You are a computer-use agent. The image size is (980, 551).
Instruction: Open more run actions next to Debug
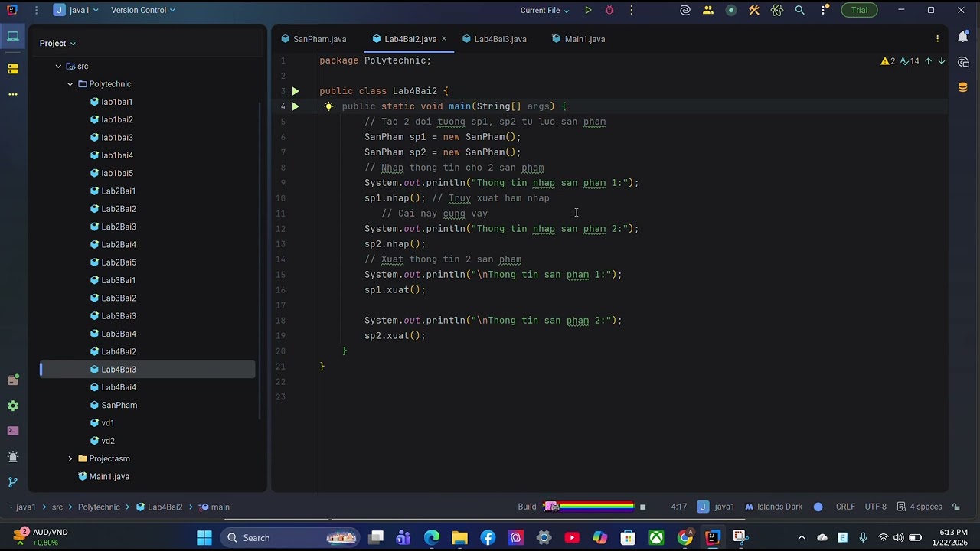point(631,10)
